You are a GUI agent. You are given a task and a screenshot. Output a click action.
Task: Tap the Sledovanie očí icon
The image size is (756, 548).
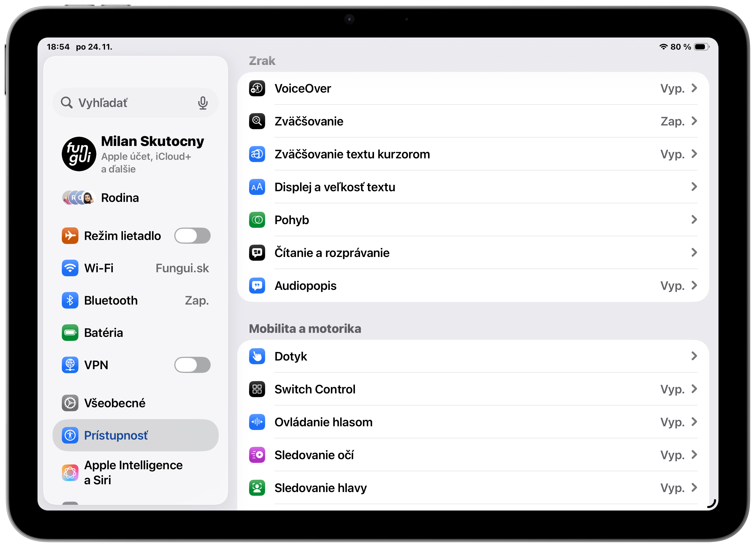point(257,455)
